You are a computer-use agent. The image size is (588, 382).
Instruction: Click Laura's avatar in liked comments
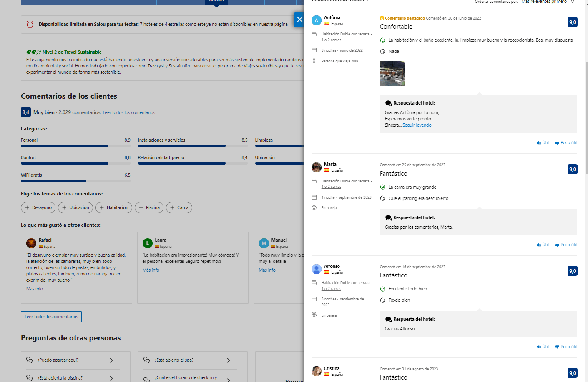pyautogui.click(x=147, y=243)
